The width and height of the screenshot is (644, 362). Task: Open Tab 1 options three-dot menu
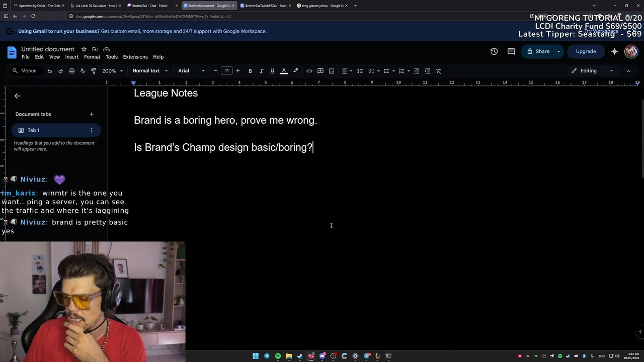[92, 130]
